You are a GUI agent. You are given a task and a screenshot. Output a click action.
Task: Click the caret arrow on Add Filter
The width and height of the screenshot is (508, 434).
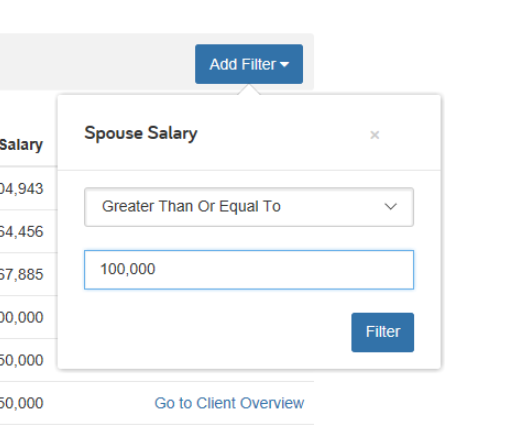click(284, 64)
